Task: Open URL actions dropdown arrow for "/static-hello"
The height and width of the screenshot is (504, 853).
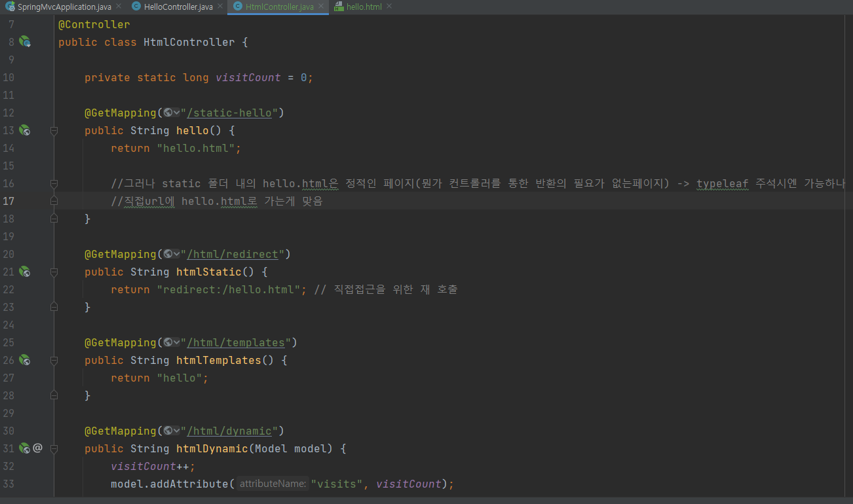Action: tap(176, 113)
